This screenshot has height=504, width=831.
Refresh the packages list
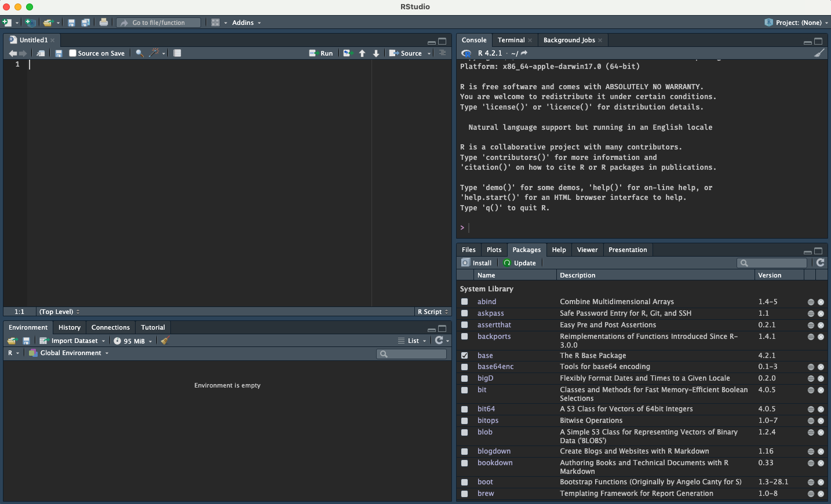[821, 263]
